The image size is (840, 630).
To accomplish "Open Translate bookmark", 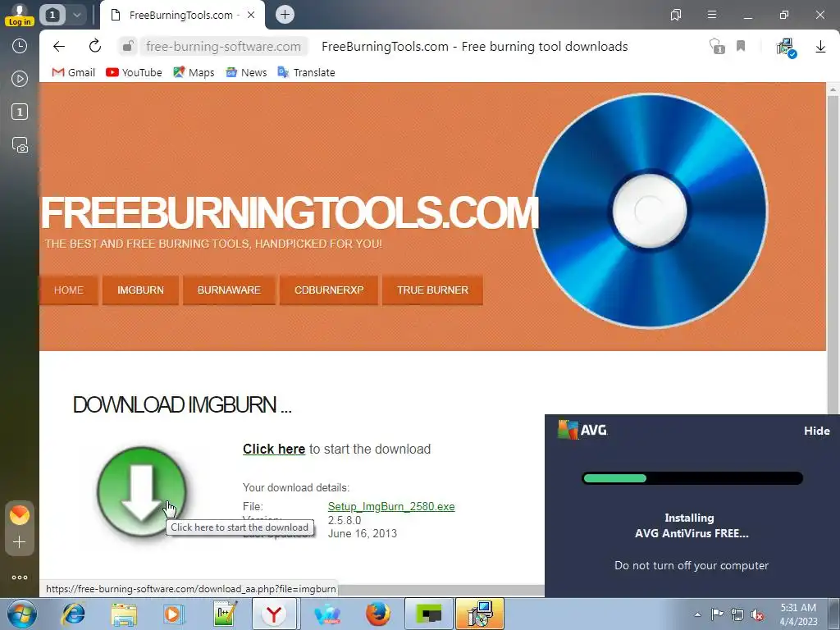I will click(307, 72).
